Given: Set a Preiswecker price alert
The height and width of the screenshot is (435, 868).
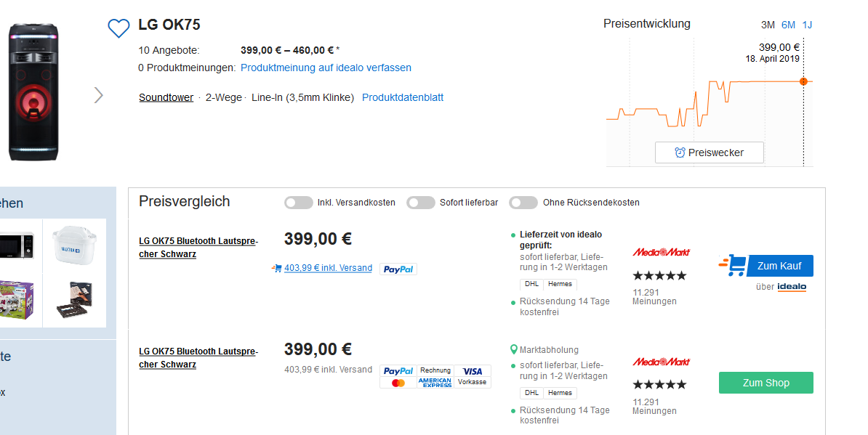Looking at the screenshot, I should coord(709,153).
